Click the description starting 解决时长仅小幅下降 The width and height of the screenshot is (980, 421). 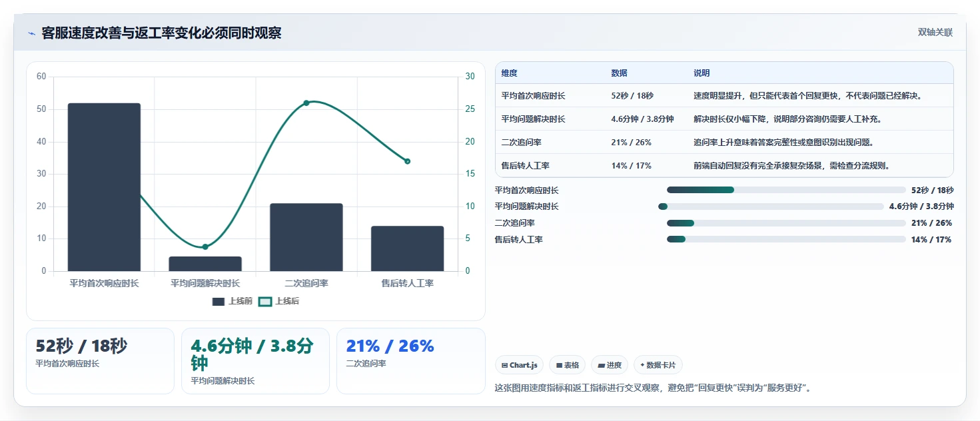787,119
